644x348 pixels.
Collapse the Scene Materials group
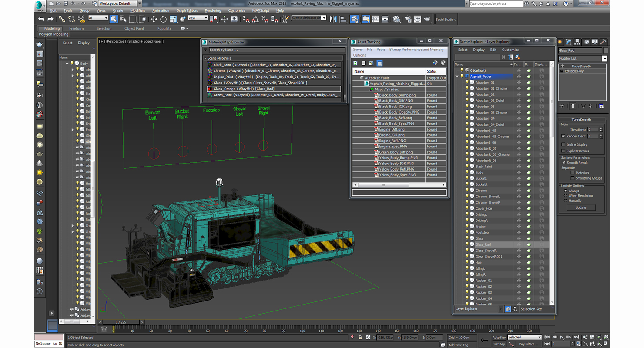tap(206, 58)
